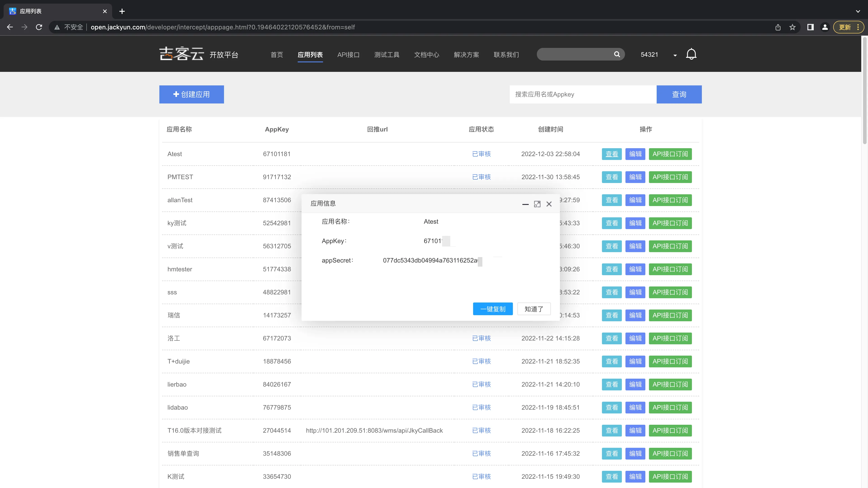The height and width of the screenshot is (488, 868).
Task: Select the 应用列表 nav item
Action: coord(310,54)
